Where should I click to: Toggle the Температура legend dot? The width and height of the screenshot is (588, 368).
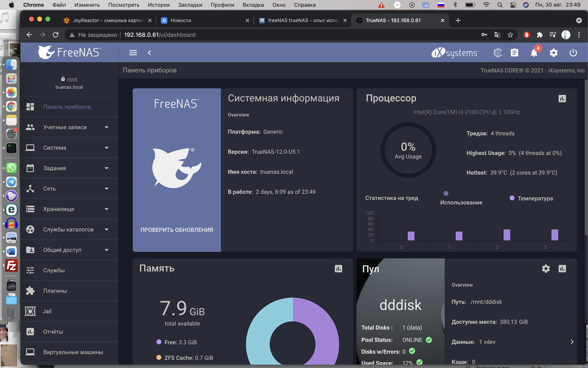tap(512, 198)
